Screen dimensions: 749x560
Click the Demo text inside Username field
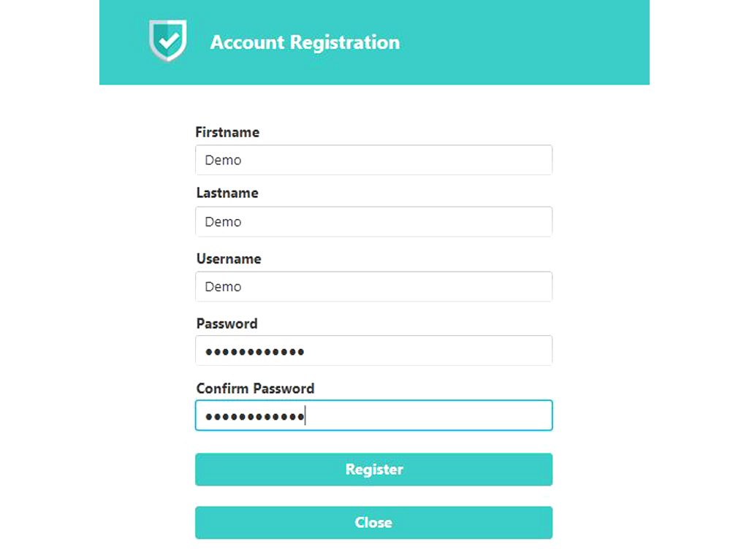(x=223, y=287)
